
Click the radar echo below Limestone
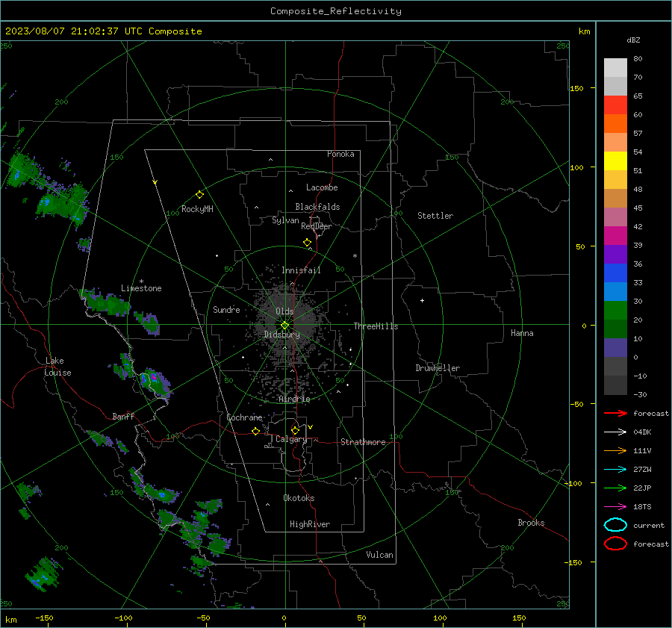pos(105,302)
